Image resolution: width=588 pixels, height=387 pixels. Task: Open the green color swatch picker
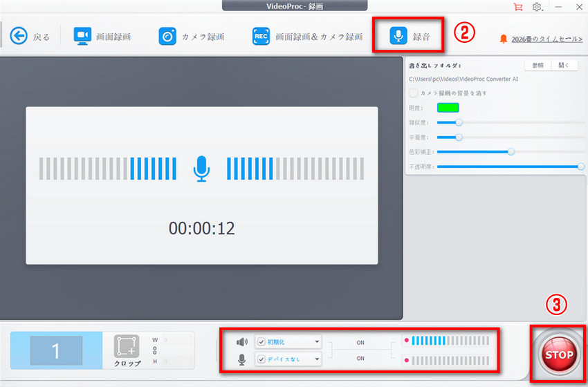[448, 108]
